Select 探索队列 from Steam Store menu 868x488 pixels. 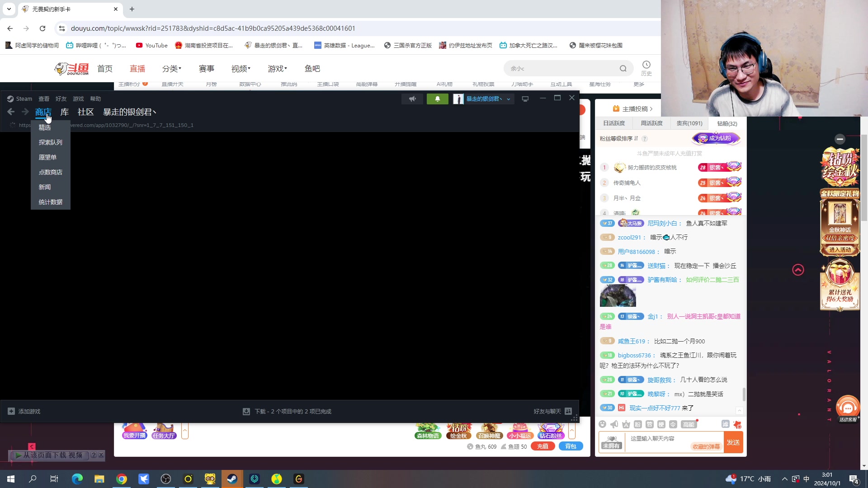point(50,142)
